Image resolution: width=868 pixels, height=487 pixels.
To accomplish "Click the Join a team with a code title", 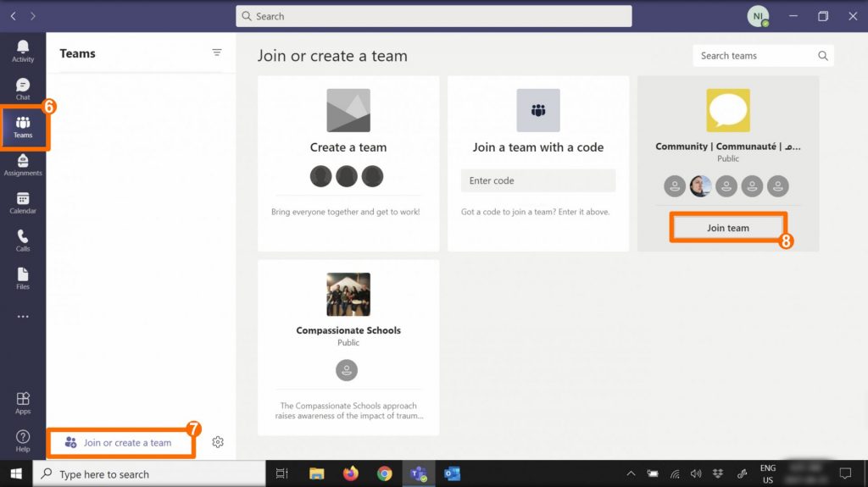I will (538, 147).
